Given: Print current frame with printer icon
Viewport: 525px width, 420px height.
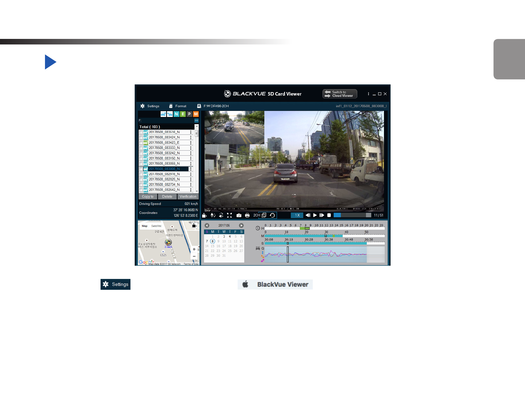Looking at the screenshot, I should (x=247, y=215).
